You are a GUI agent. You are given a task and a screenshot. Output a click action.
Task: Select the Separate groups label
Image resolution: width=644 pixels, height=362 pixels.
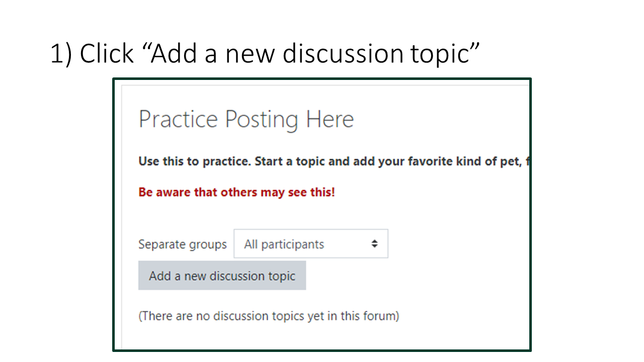[x=182, y=244]
